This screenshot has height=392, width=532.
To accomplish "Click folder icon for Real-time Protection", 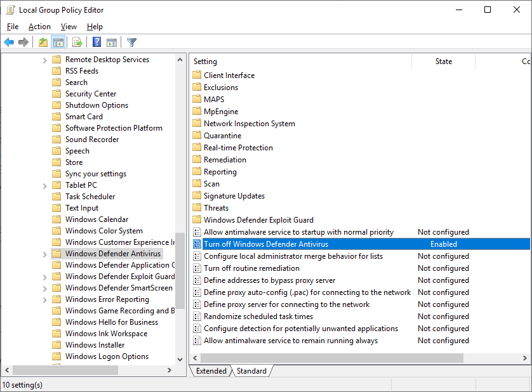I will click(197, 147).
